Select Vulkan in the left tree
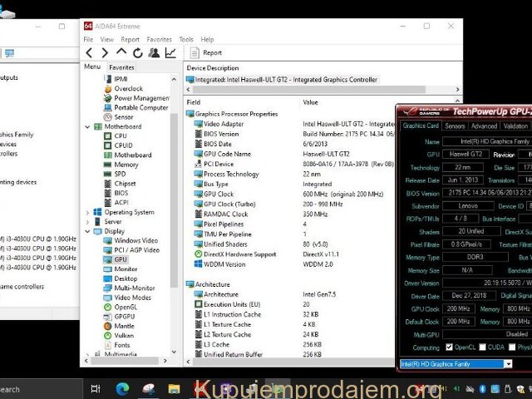This screenshot has width=532, height=399. pyautogui.click(x=125, y=335)
